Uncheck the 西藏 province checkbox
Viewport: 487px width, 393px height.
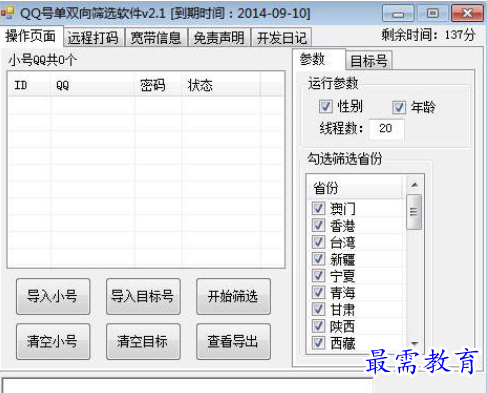point(318,343)
